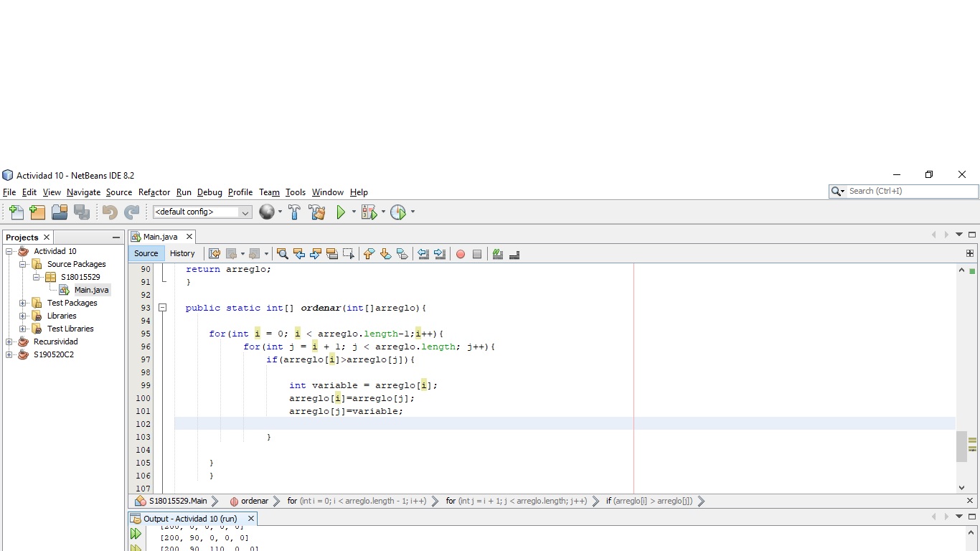Viewport: 980px width, 551px height.
Task: Go to next bookmark
Action: coord(385,253)
